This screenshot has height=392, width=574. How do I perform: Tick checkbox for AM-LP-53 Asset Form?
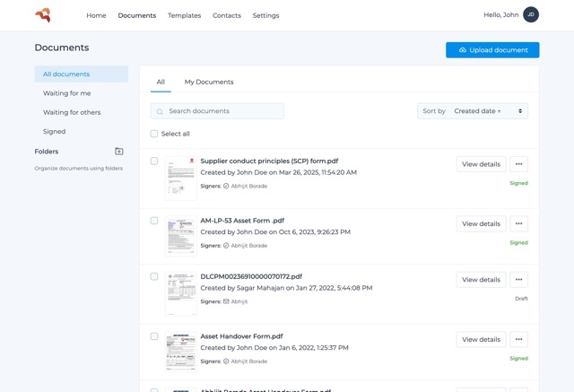(154, 221)
